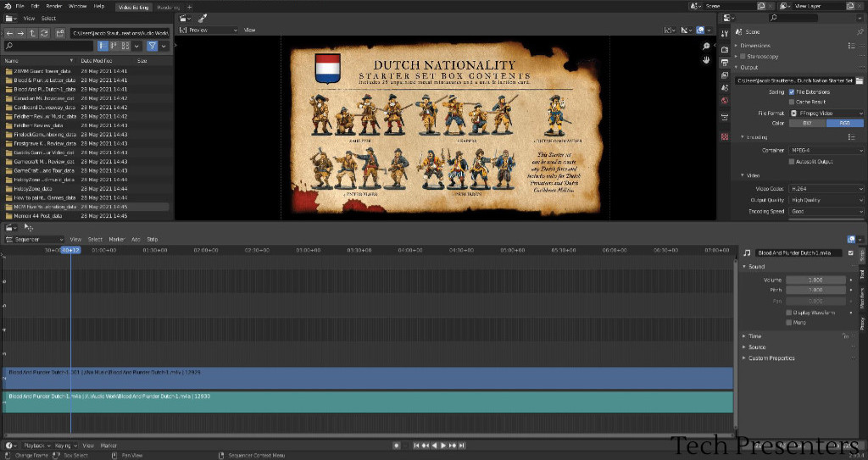This screenshot has width=868, height=460.
Task: Select the annotate sample tool in preview header
Action: click(203, 19)
